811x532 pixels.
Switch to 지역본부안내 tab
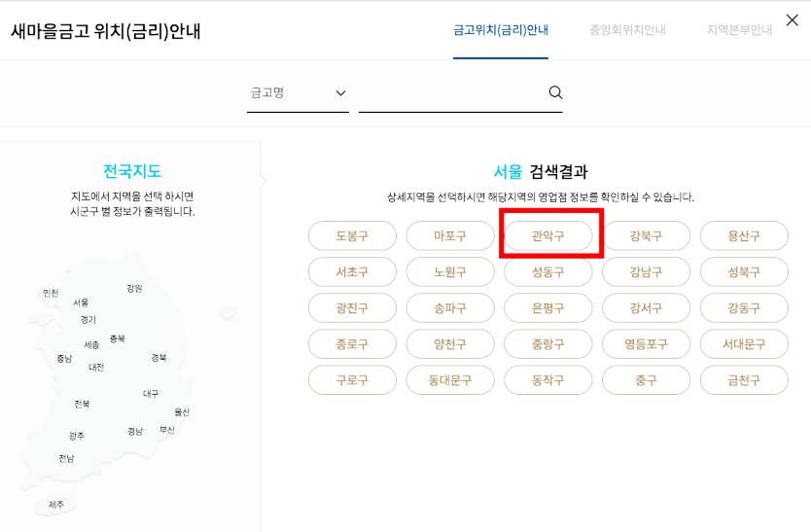coord(739,30)
